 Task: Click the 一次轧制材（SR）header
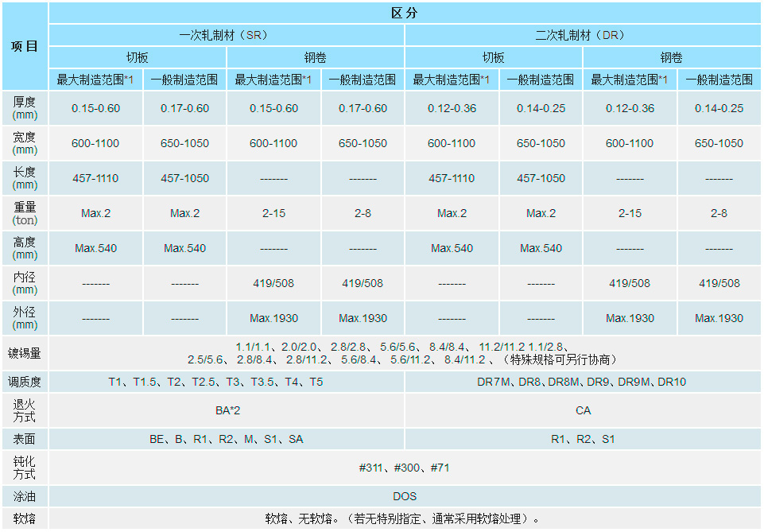227,36
